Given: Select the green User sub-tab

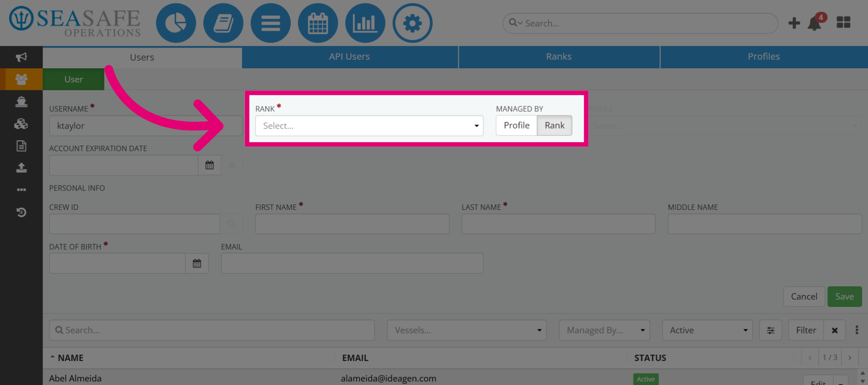Looking at the screenshot, I should click(x=73, y=79).
